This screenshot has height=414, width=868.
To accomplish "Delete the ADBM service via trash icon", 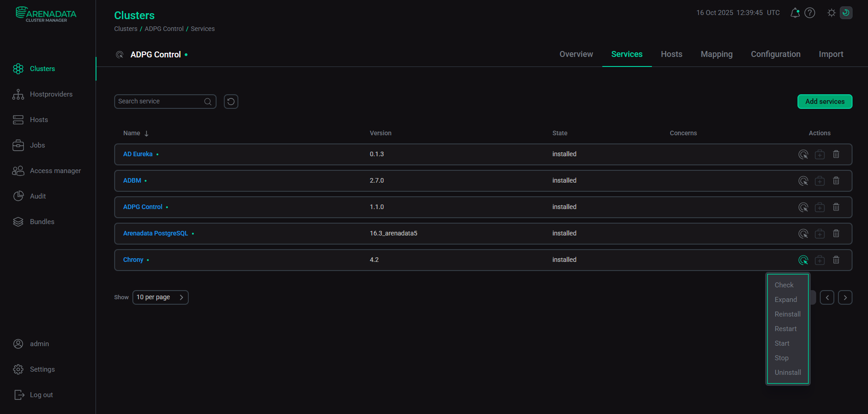I will click(x=836, y=180).
